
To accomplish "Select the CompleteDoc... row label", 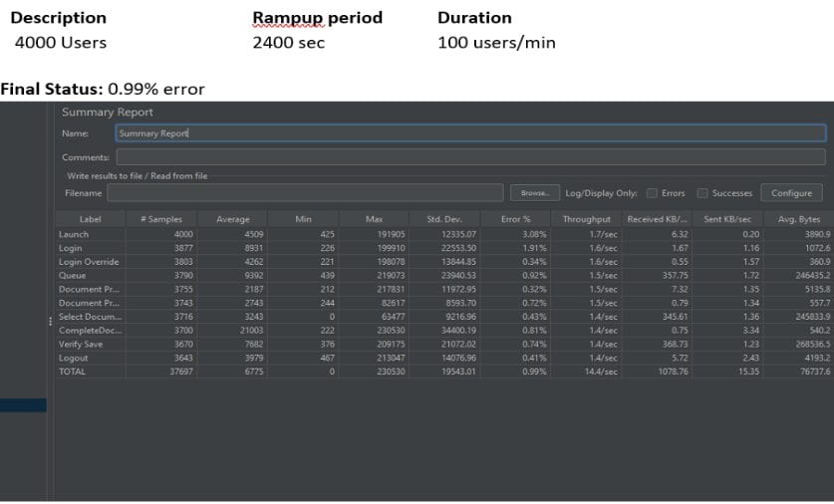I will (x=90, y=331).
